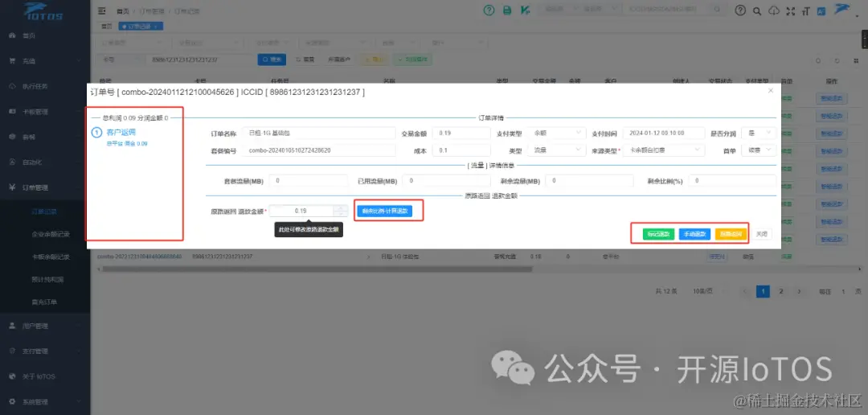This screenshot has width=868, height=415.
Task: Click the grid columns icon above table
Action: [x=857, y=60]
